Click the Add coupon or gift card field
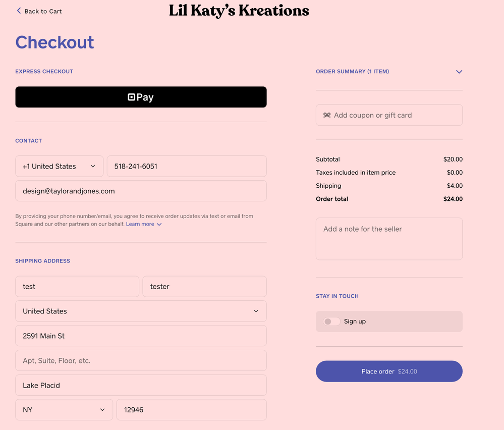This screenshot has height=430, width=504. (394, 115)
